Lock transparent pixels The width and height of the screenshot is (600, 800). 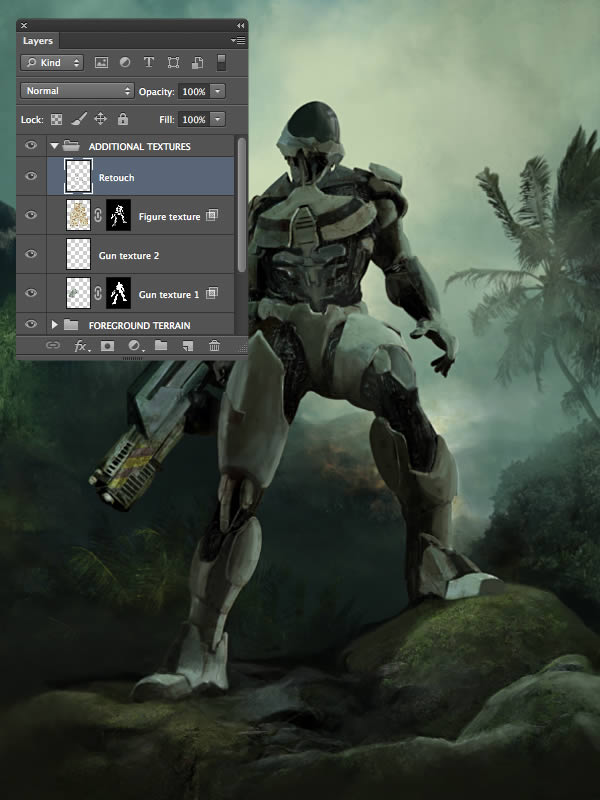[x=57, y=119]
